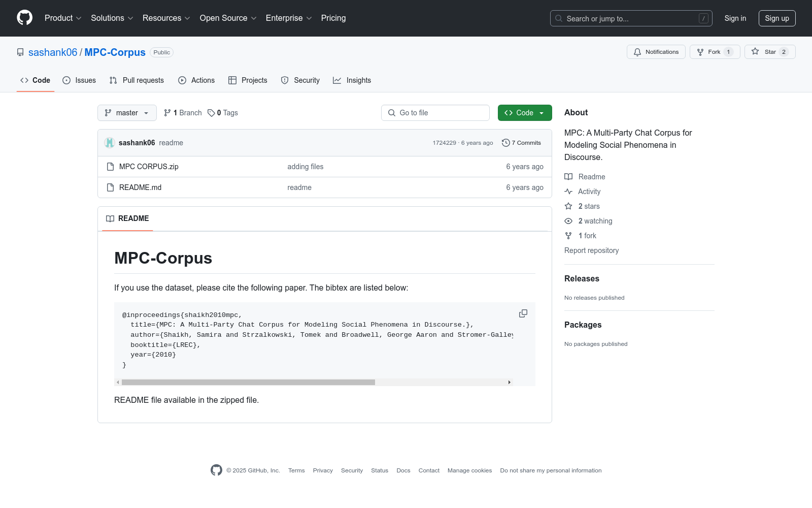Image resolution: width=812 pixels, height=508 pixels.
Task: Open the Releases heading link
Action: click(x=582, y=278)
